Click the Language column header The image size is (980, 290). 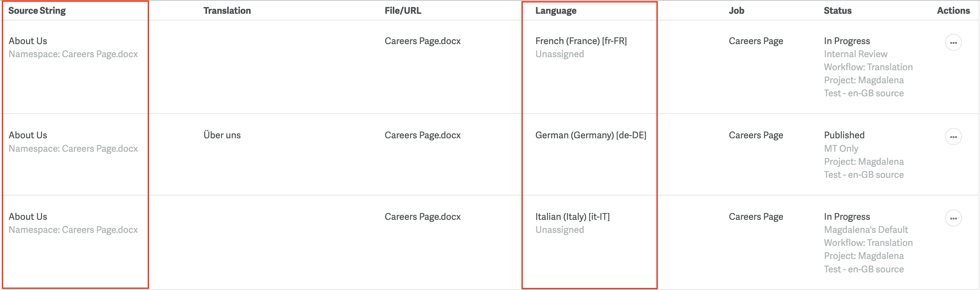556,11
